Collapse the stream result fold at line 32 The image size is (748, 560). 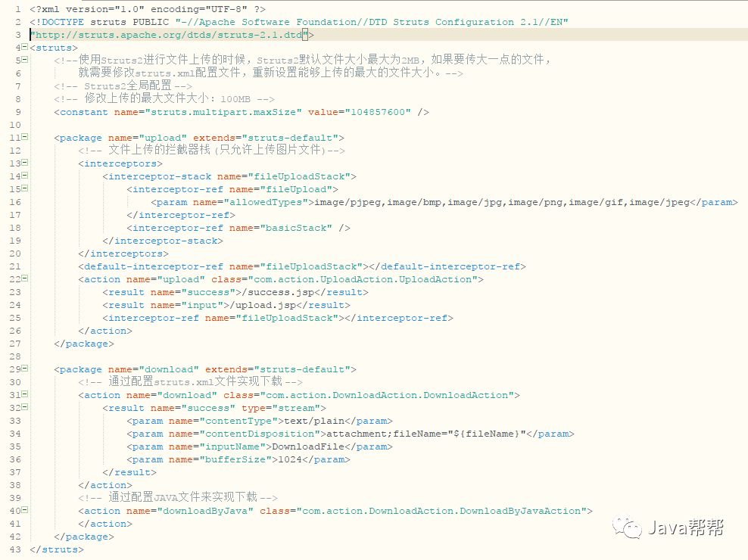24,407
